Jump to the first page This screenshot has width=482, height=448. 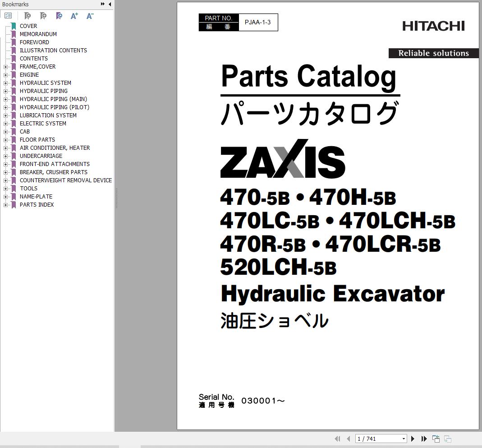pyautogui.click(x=338, y=439)
